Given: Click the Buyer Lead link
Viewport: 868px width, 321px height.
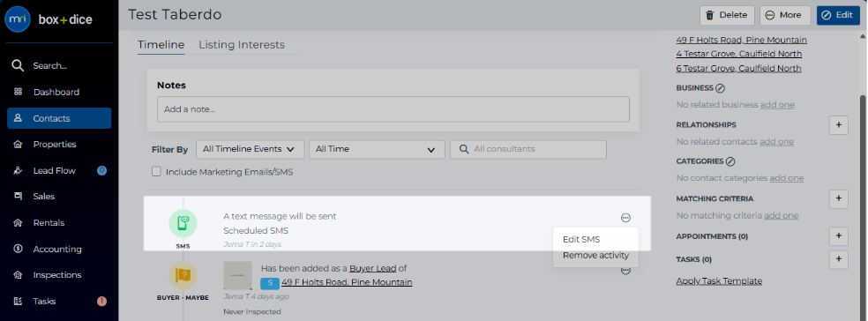Looking at the screenshot, I should click(x=372, y=268).
